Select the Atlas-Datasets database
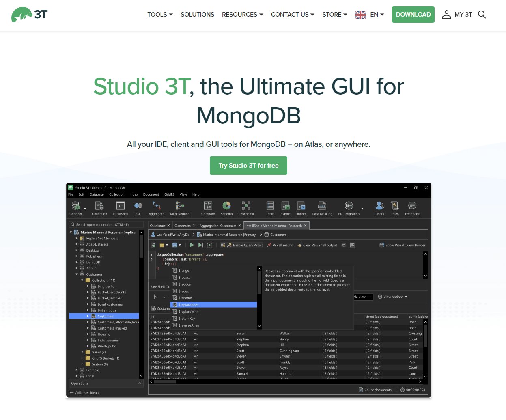 click(97, 244)
